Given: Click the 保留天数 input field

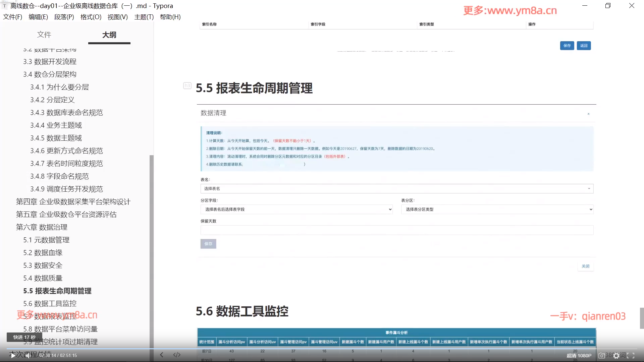Looking at the screenshot, I should click(397, 230).
